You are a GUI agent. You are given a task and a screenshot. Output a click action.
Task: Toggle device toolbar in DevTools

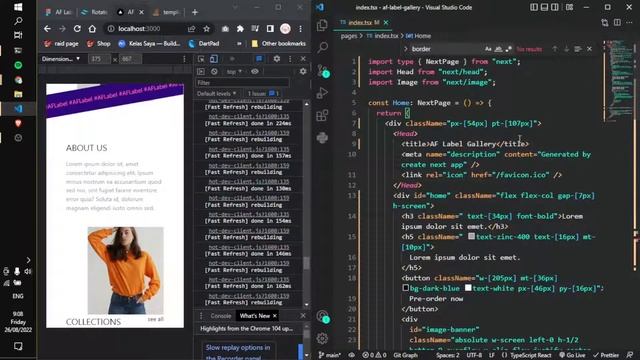point(213,59)
